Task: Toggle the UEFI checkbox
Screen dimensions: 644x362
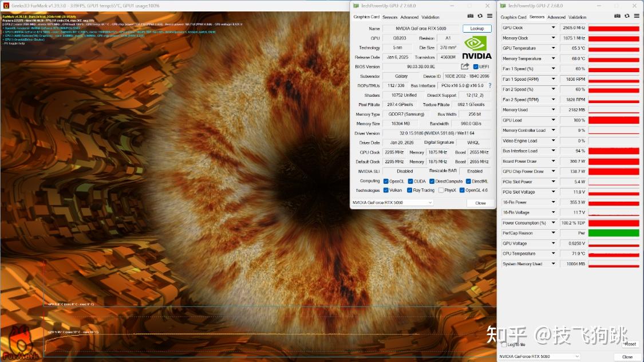Action: point(476,66)
